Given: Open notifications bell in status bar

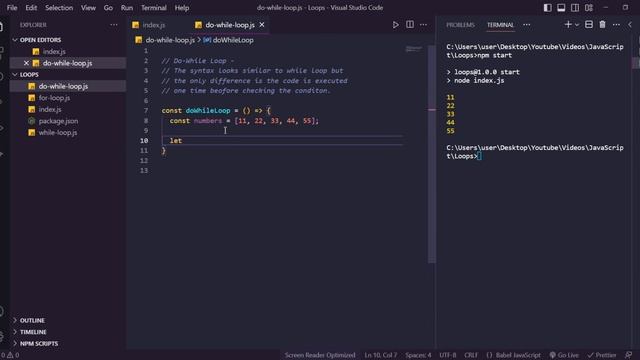Looking at the screenshot, I should click(x=629, y=355).
